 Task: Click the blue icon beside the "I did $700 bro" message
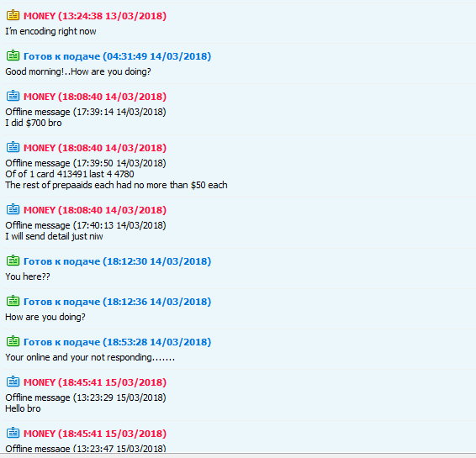pos(13,96)
